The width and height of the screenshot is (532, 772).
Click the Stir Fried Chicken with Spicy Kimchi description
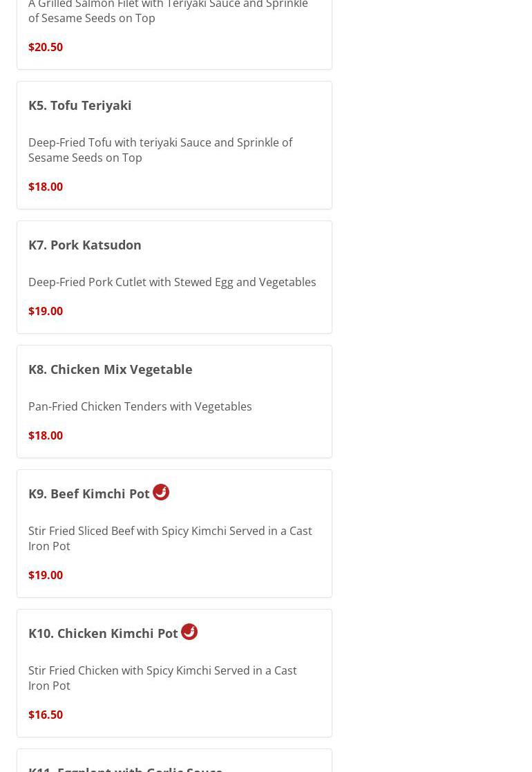[x=162, y=678]
